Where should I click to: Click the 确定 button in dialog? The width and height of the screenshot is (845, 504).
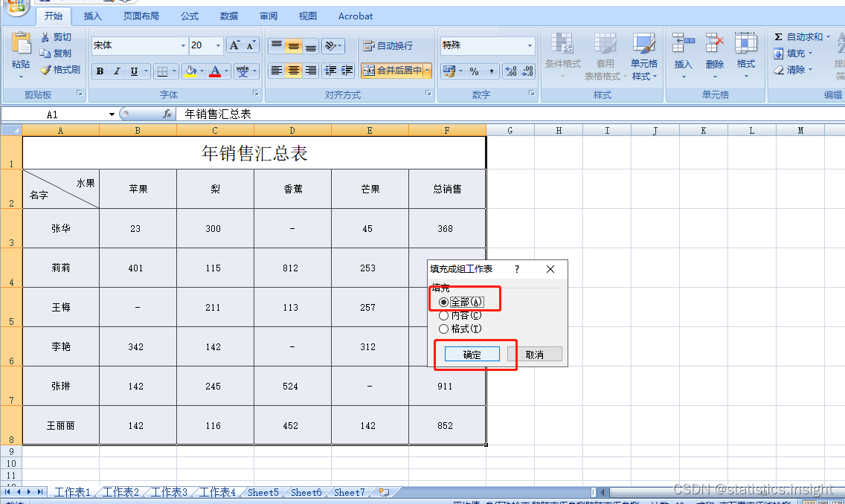tap(472, 355)
